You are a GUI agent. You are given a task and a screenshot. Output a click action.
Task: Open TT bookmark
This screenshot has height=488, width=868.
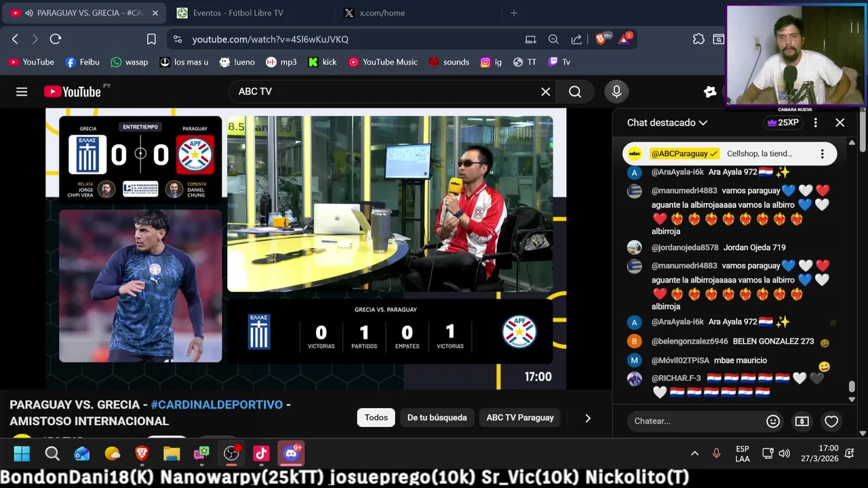pos(525,62)
